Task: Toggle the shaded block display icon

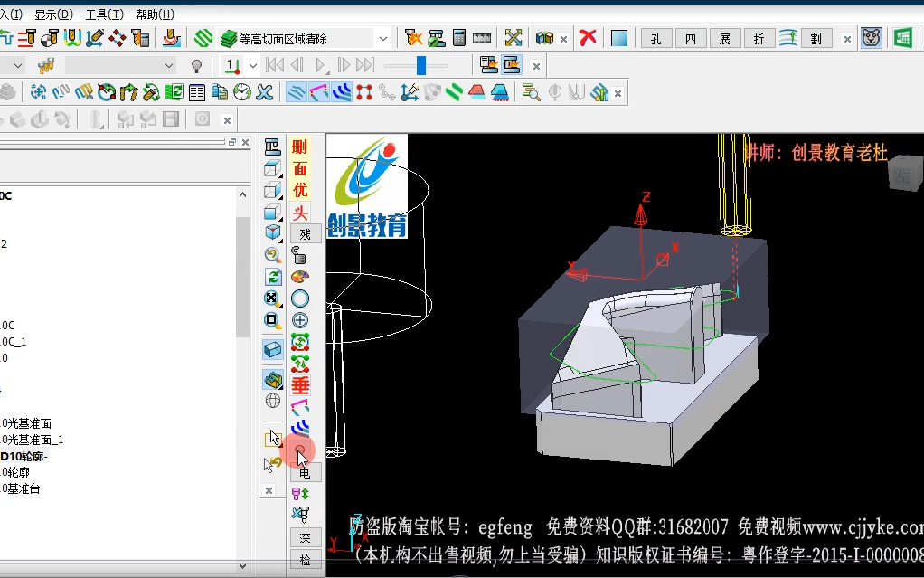Action: click(x=273, y=350)
